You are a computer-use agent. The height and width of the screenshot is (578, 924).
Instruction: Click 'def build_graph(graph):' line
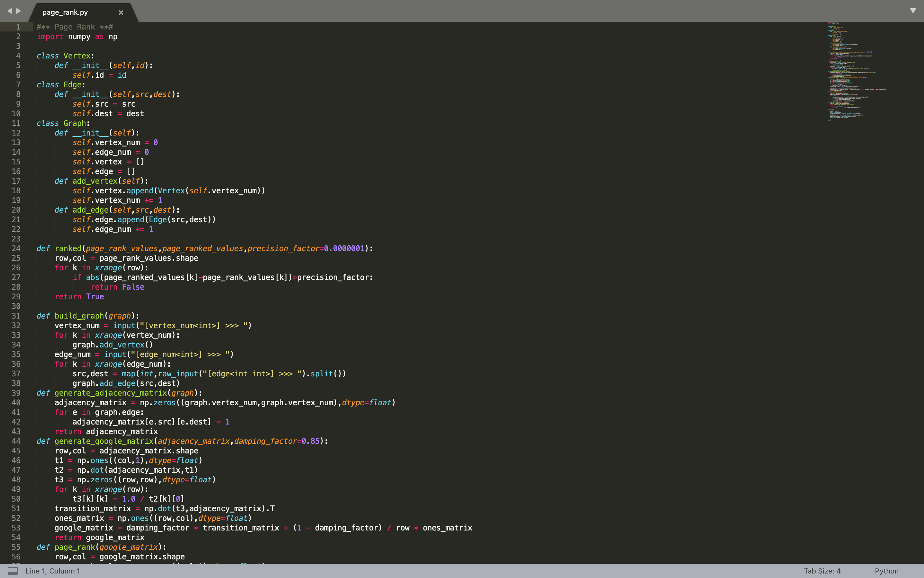pos(88,316)
